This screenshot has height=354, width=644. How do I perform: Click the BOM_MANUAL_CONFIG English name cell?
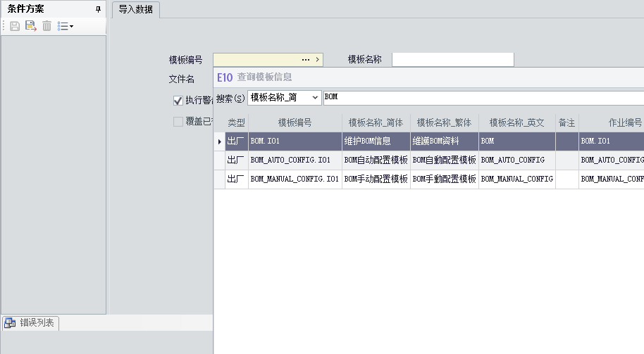(516, 179)
